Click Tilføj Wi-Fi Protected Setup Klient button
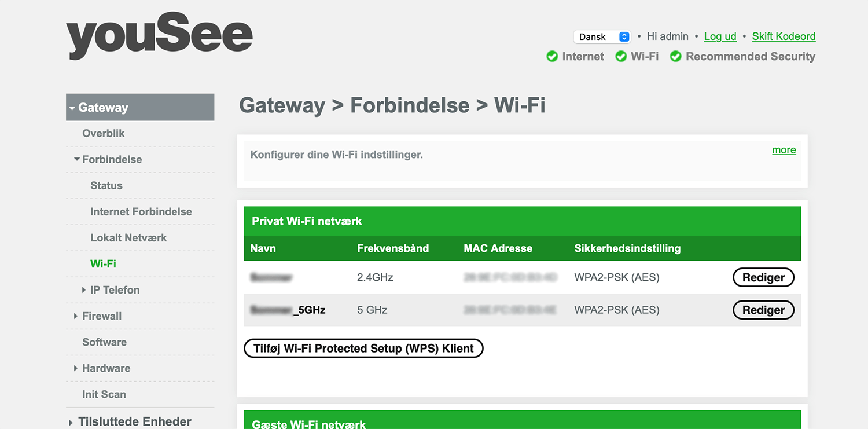868x429 pixels. [363, 349]
